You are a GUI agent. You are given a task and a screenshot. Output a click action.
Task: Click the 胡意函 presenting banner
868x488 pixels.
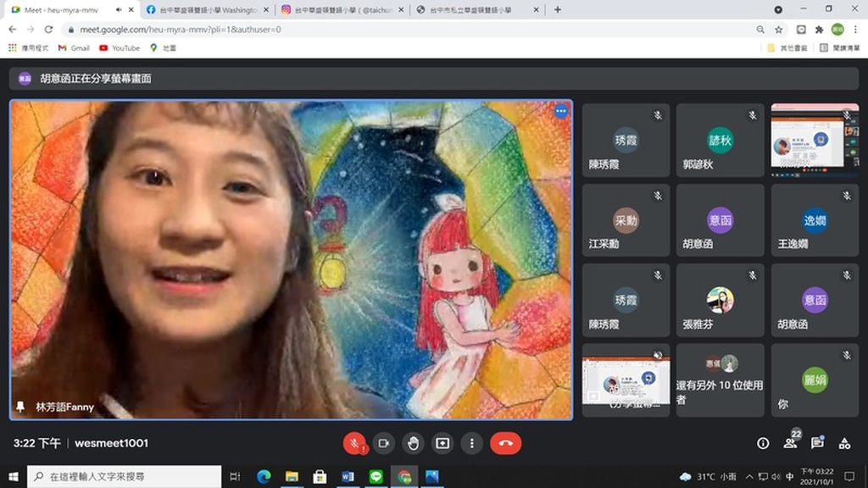(433, 79)
